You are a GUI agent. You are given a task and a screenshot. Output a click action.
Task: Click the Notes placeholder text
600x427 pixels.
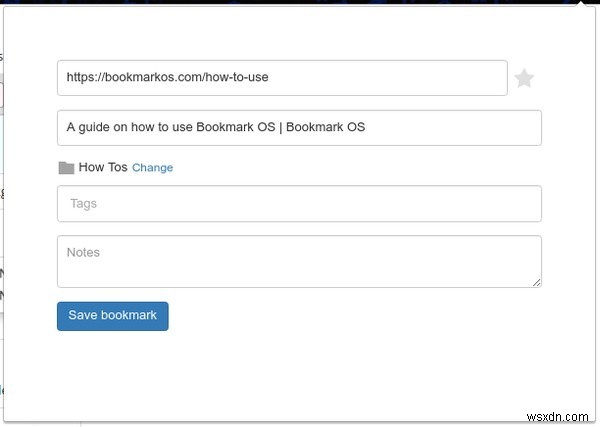pyautogui.click(x=83, y=253)
